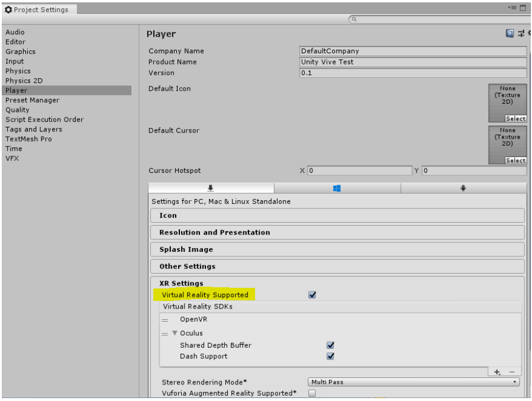Open Script Execution Order settings
The width and height of the screenshot is (532, 401).
[x=44, y=120]
